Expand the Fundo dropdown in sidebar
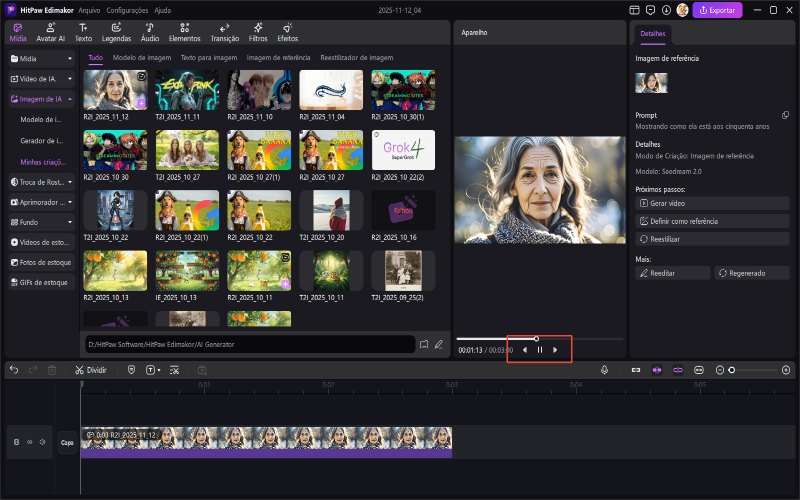The image size is (800, 500). coord(70,222)
